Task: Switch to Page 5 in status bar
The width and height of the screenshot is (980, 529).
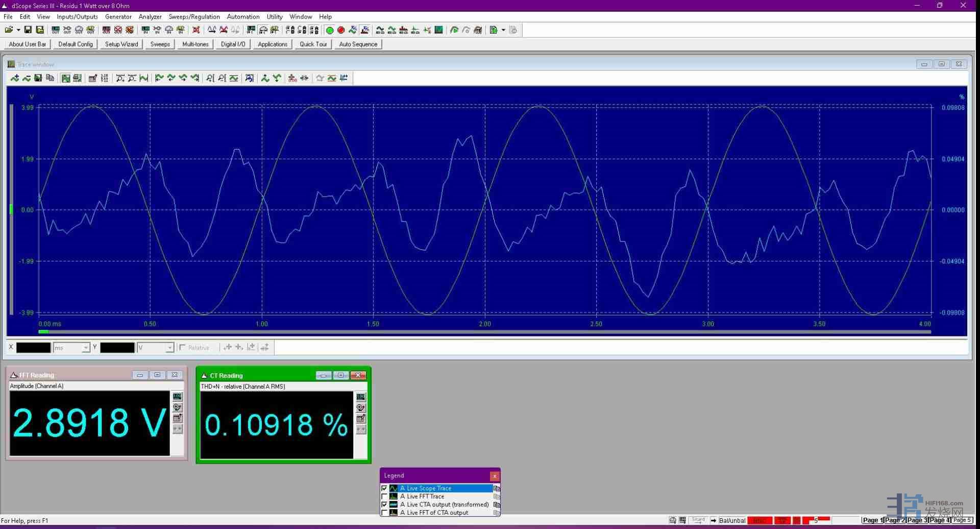Action: click(x=962, y=520)
